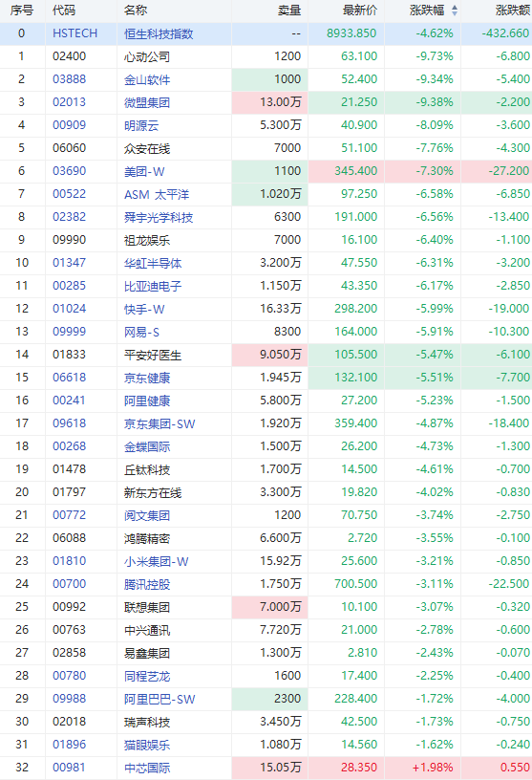532x780 pixels.
Task: Click the 名称 column header
Action: coord(136,11)
